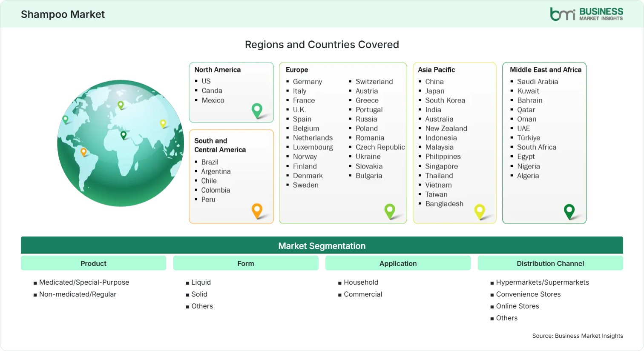Click Sweden in Europe list
This screenshot has height=351, width=644.
[x=306, y=185]
